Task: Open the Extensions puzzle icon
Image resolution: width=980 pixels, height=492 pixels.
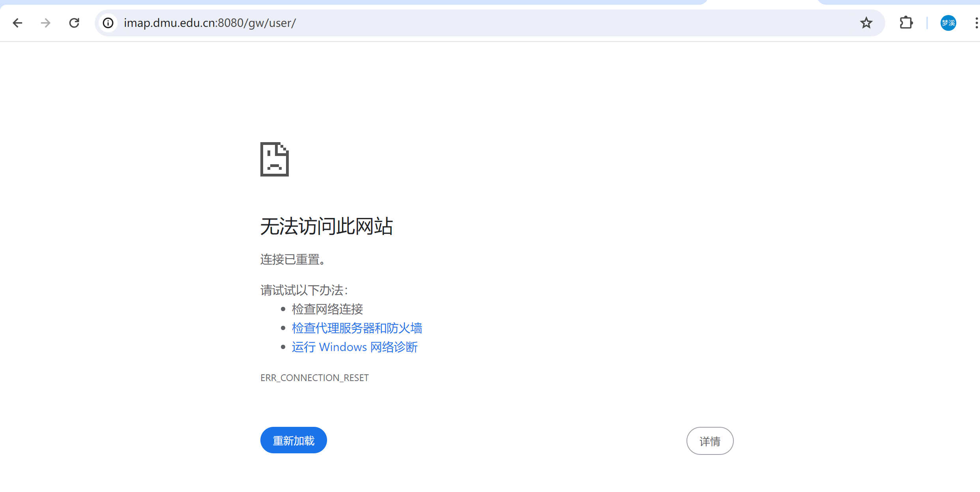Action: pos(906,23)
